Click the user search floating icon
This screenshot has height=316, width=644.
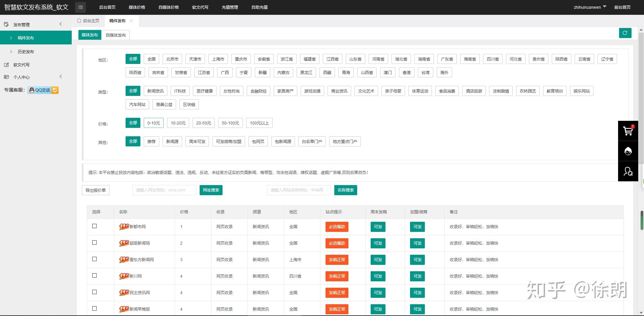point(628,171)
